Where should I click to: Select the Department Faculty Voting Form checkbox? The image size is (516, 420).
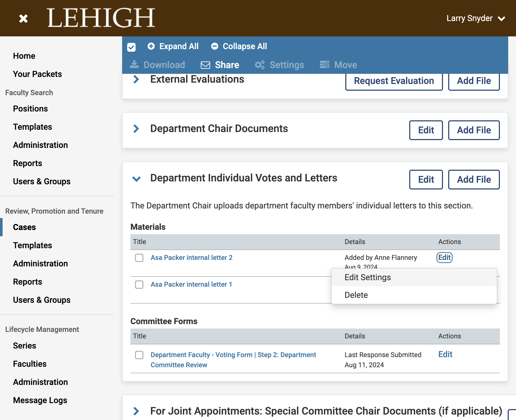coord(139,355)
